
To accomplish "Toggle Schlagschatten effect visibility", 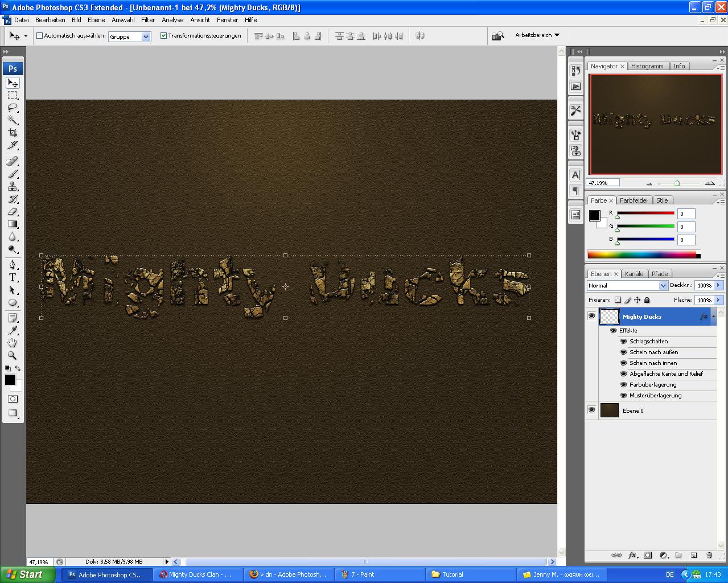I will tap(623, 342).
